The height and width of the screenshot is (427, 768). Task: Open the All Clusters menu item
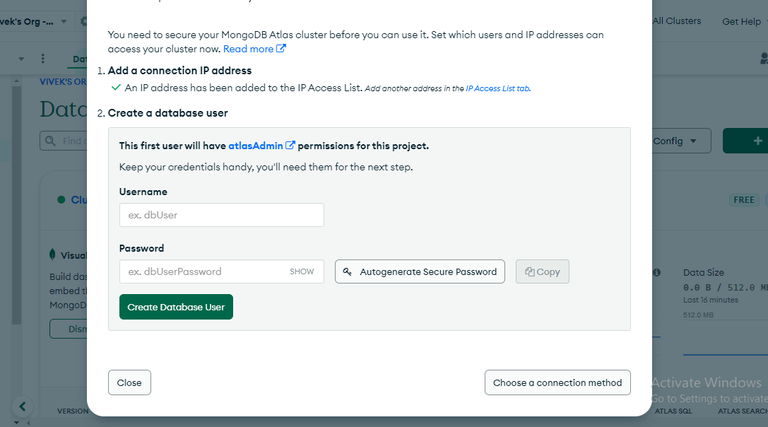point(676,21)
